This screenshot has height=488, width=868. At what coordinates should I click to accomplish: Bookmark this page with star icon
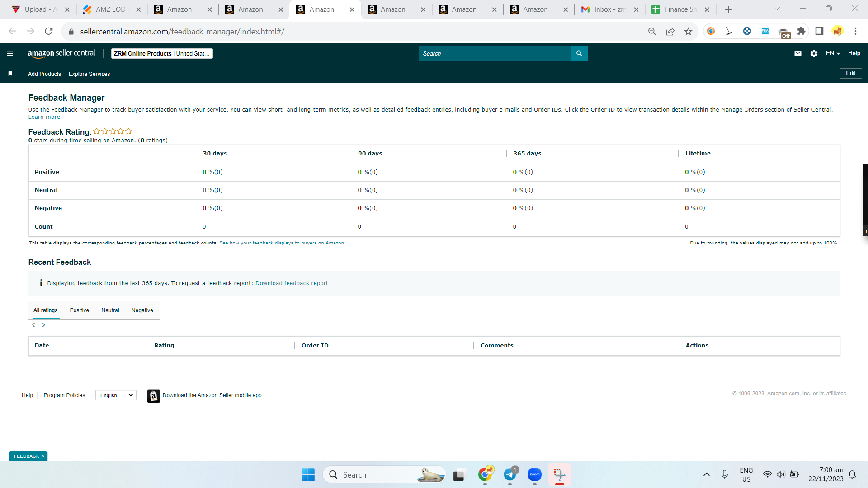click(x=688, y=31)
